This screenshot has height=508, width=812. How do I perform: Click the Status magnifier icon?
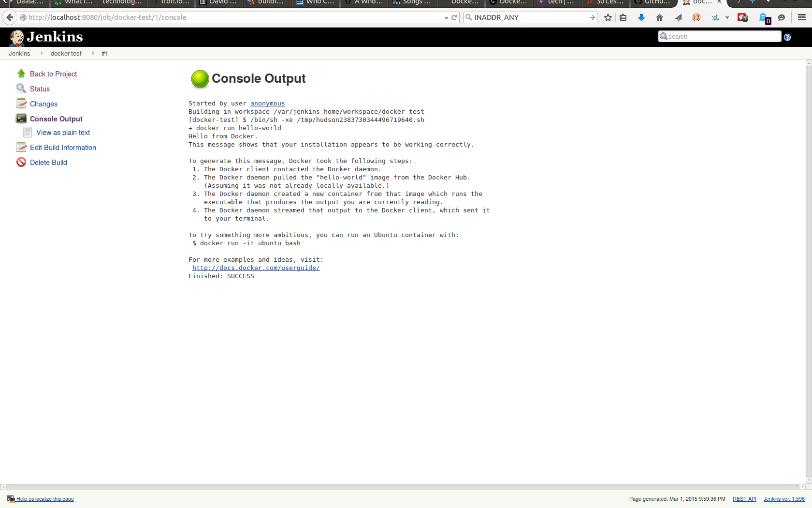pos(21,89)
